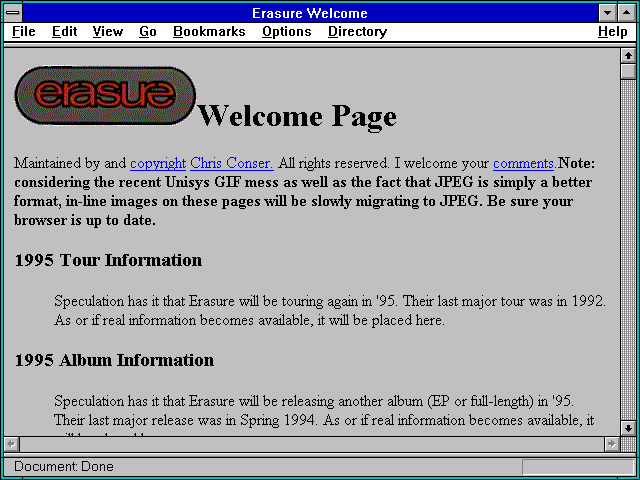Click the horizontal scrollbar track
This screenshot has width=640, height=480.
(x=311, y=444)
